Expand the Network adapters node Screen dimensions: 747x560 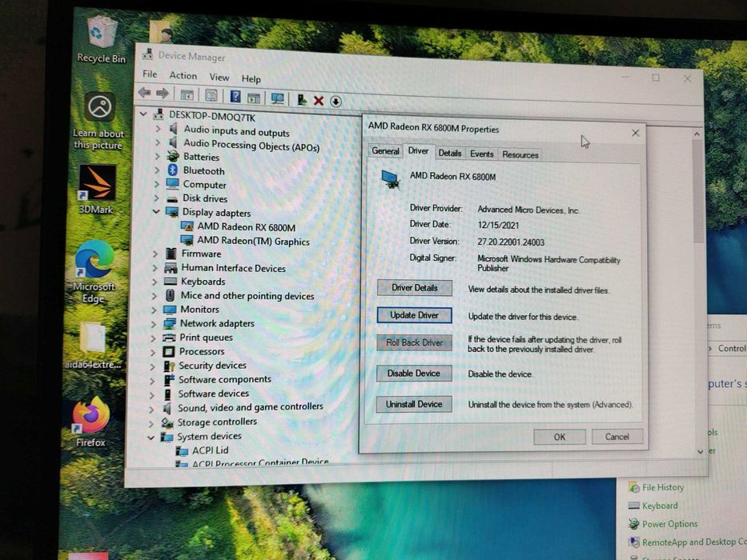click(x=154, y=324)
